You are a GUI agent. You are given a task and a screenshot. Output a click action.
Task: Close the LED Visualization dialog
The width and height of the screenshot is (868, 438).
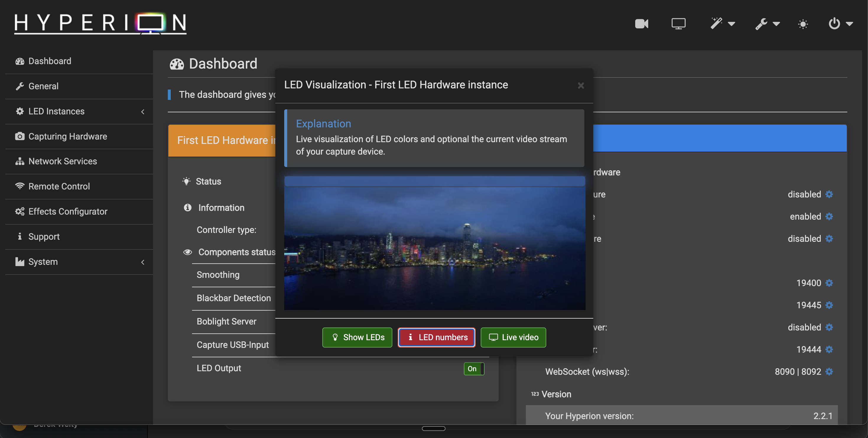click(581, 85)
